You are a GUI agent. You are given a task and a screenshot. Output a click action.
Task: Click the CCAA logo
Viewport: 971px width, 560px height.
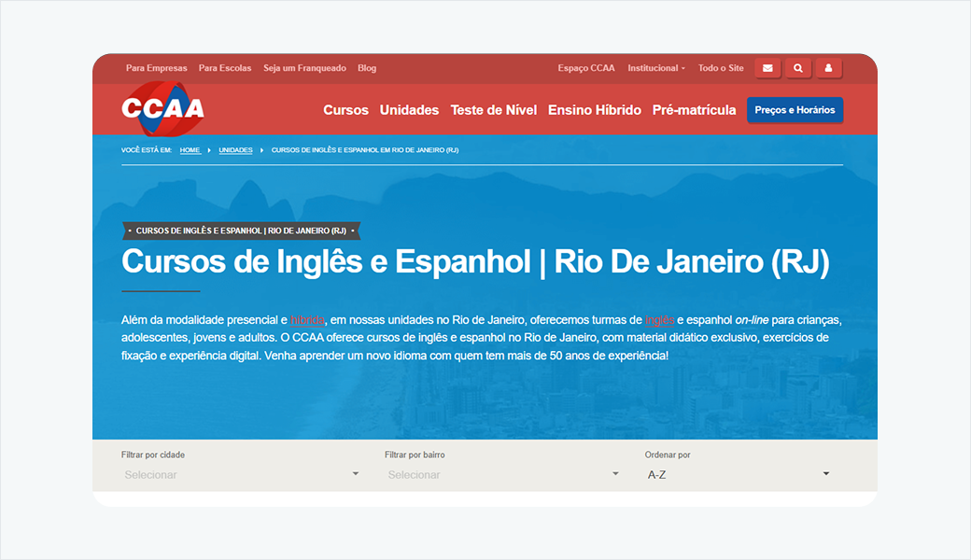[x=162, y=109]
